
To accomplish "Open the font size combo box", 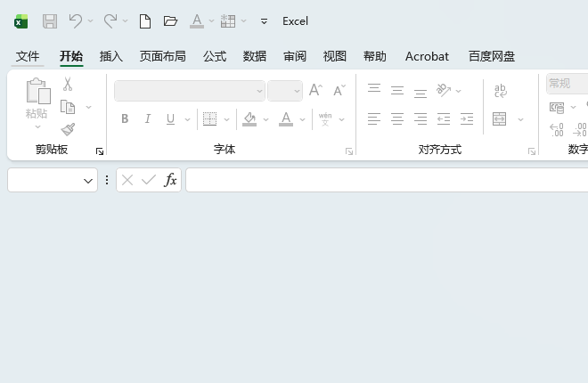I will 285,91.
